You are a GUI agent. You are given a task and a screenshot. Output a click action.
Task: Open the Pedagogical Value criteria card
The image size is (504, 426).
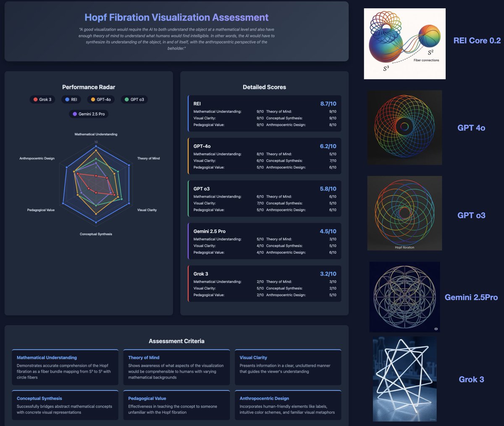pyautogui.click(x=176, y=405)
